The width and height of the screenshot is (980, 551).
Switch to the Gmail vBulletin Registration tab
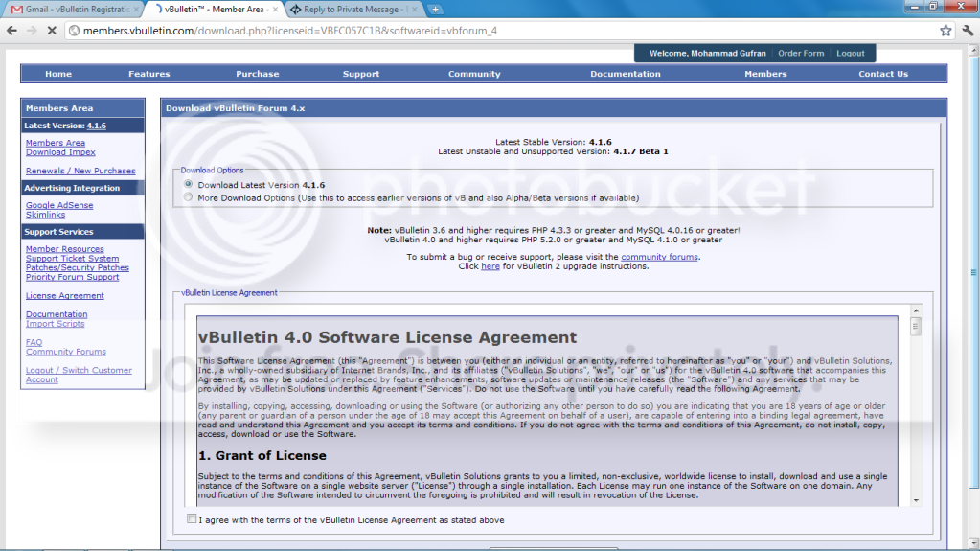74,10
